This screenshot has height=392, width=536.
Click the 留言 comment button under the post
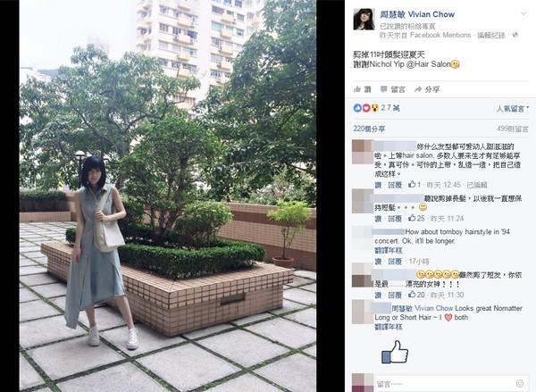[393, 89]
